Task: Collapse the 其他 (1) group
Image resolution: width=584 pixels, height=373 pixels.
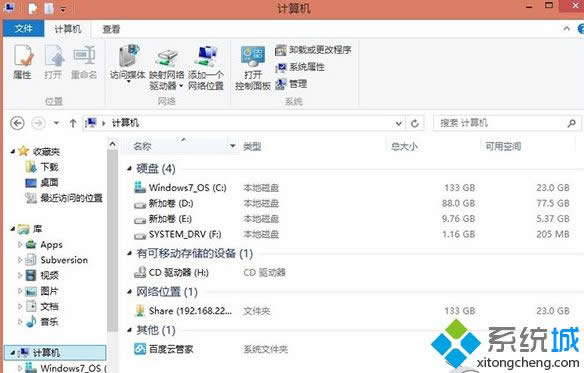Action: 129,331
